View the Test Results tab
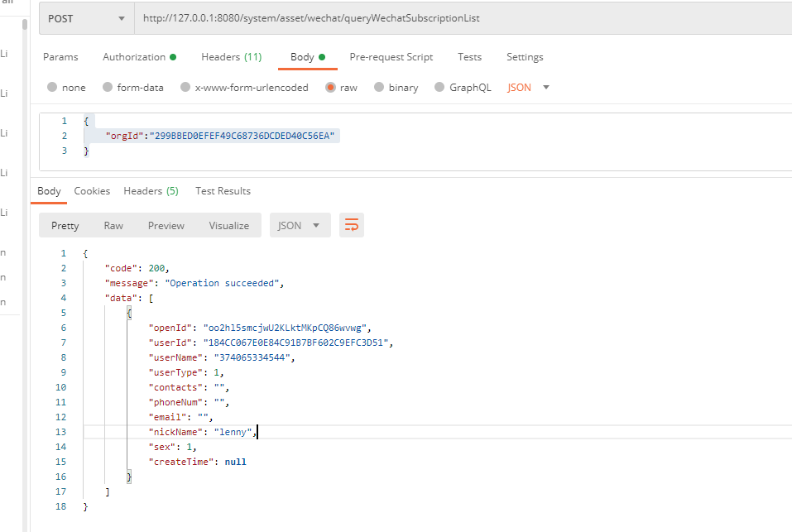Viewport: 792px width, 532px height. tap(223, 191)
